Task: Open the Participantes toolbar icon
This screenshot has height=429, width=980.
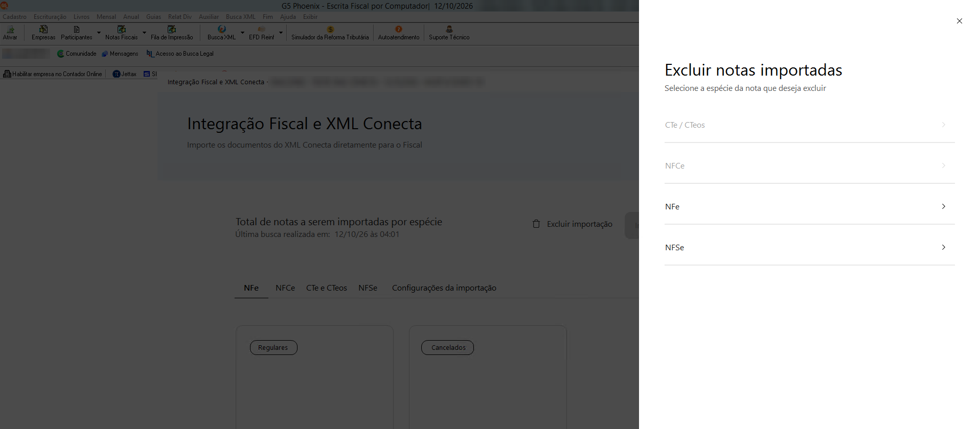Action: pos(77,29)
